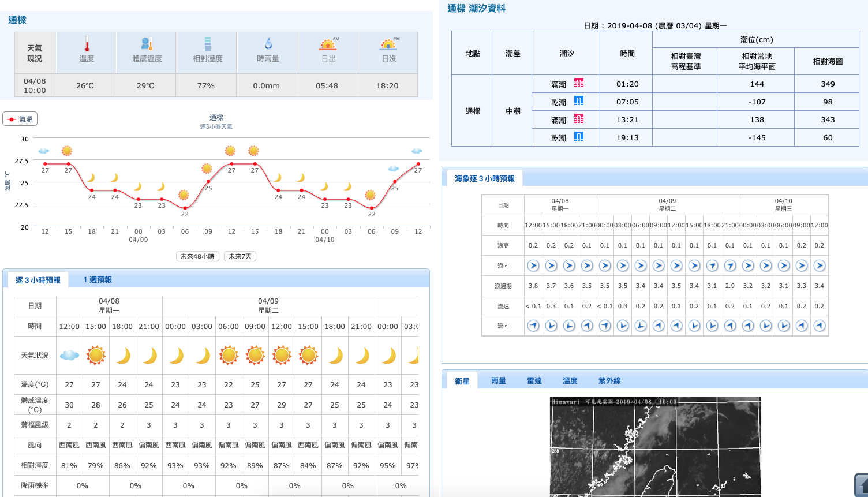Screen dimensions: 868x497
Task: Select the 22° chart point at 06 on 04/10
Action: click(372, 208)
